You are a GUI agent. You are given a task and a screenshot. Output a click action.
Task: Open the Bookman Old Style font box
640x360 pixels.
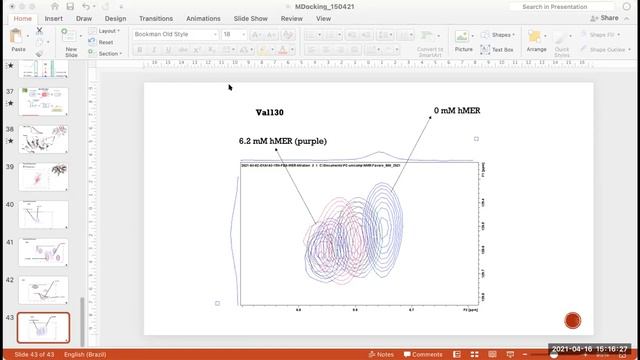pos(176,34)
